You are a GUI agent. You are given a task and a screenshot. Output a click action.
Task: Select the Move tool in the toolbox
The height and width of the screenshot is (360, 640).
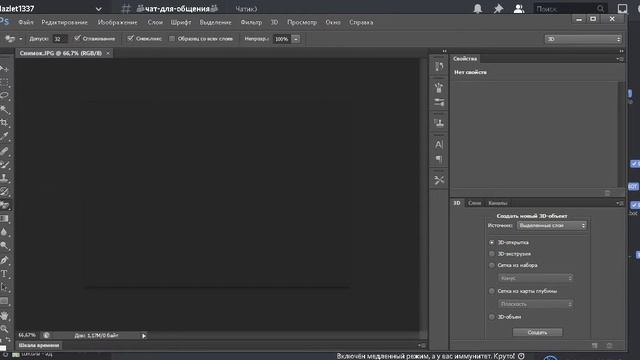click(4, 68)
